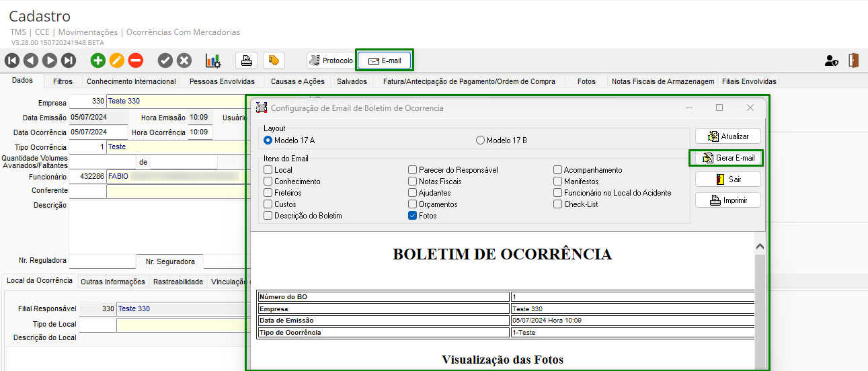The height and width of the screenshot is (371, 868).
Task: Edit record with orange pencil icon
Action: click(117, 60)
